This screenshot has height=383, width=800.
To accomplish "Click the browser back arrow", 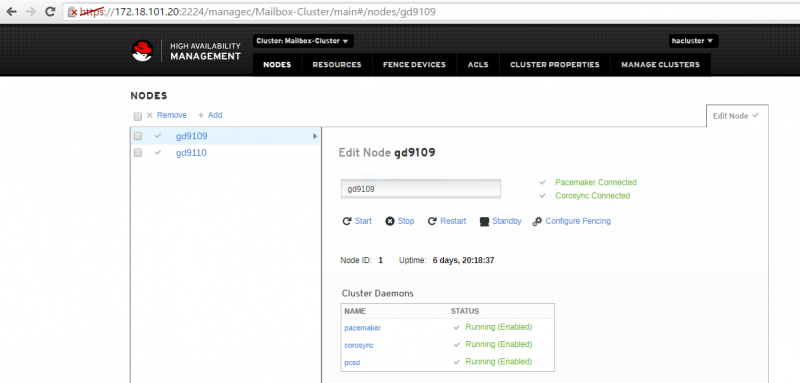I will tap(11, 11).
